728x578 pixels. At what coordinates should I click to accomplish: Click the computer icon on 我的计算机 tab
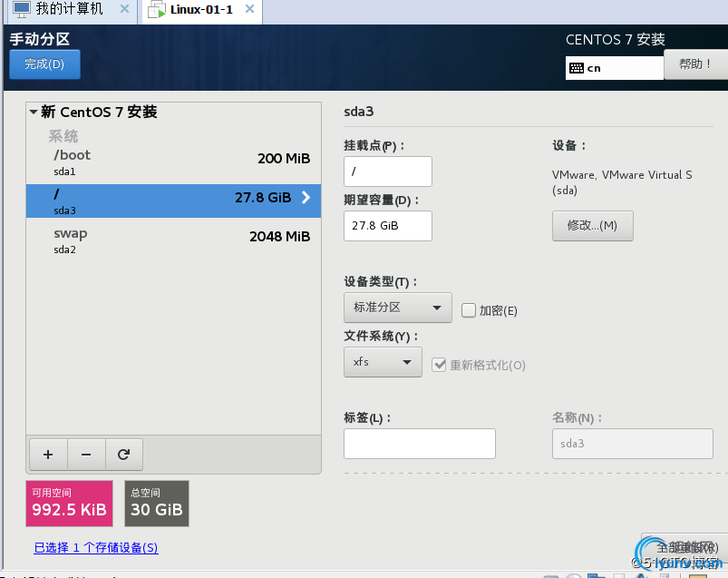(22, 9)
